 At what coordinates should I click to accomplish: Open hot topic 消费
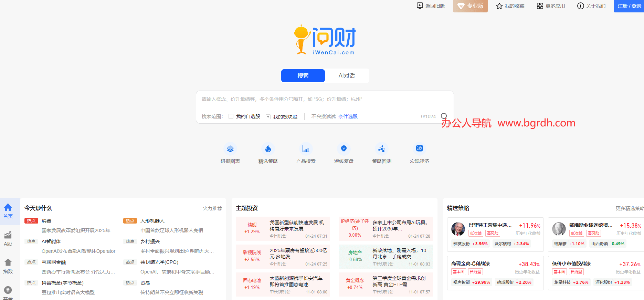46,221
